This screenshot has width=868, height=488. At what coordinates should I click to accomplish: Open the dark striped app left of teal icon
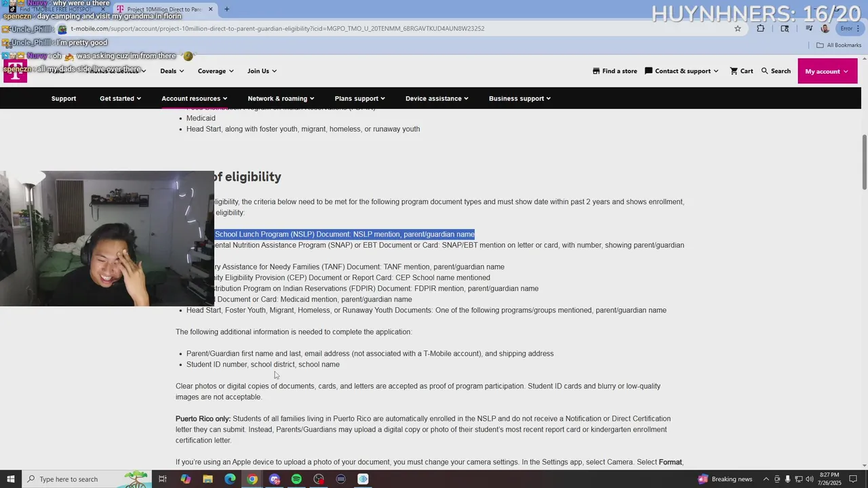tap(341, 479)
